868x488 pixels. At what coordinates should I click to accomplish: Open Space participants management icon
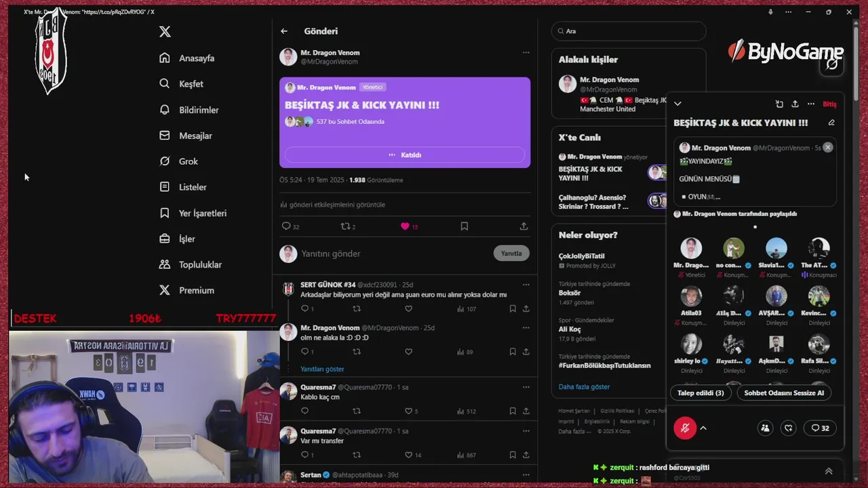tap(765, 428)
